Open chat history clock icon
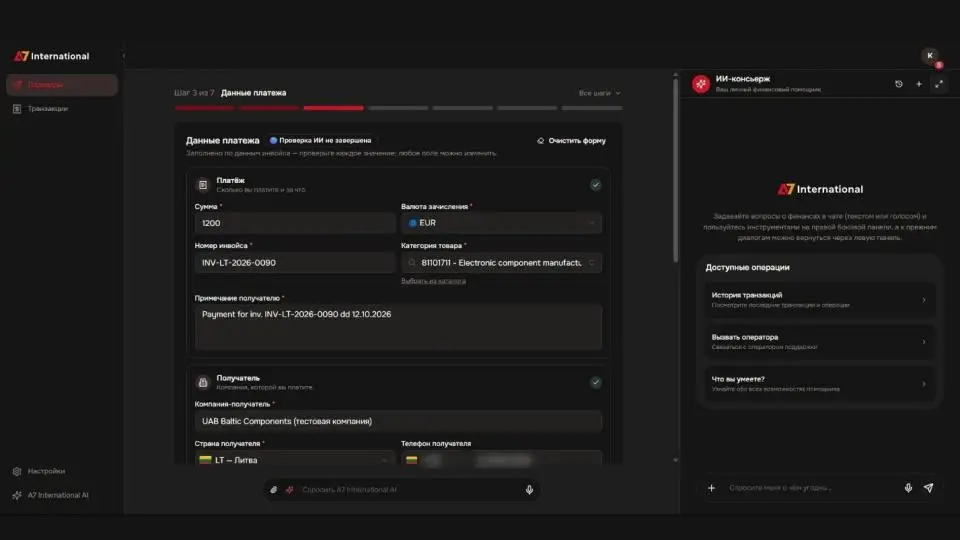 point(898,84)
